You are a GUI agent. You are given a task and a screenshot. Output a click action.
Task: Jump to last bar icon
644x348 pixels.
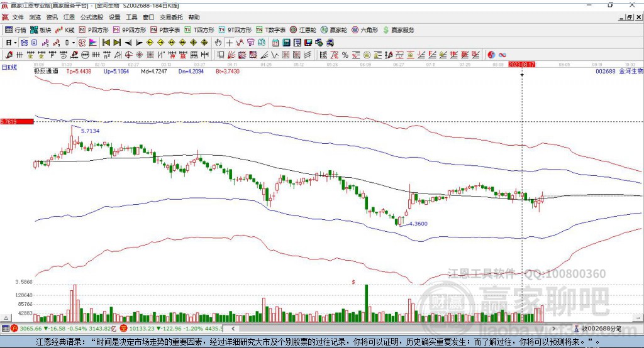117,43
